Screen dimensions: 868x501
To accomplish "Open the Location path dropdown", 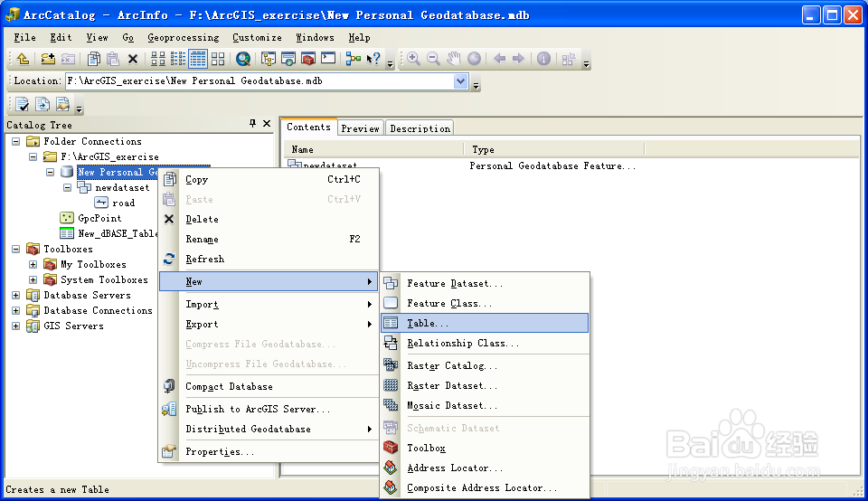I will click(460, 81).
